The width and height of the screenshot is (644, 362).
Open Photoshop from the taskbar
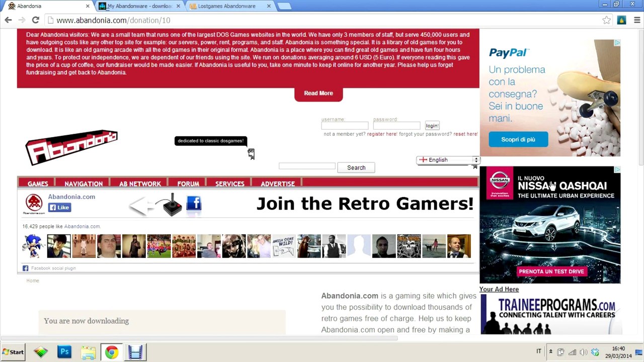coord(64,352)
